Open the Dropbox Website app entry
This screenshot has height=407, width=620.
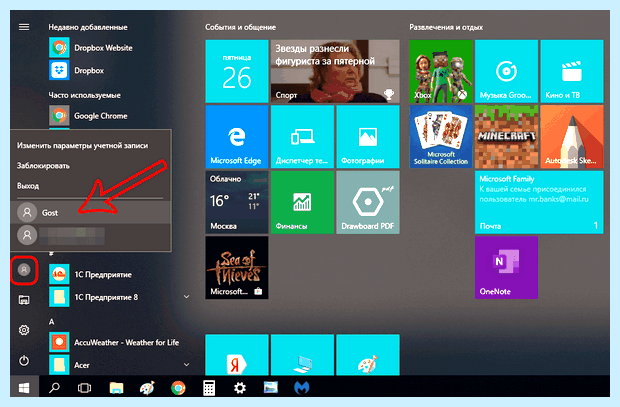pyautogui.click(x=91, y=48)
